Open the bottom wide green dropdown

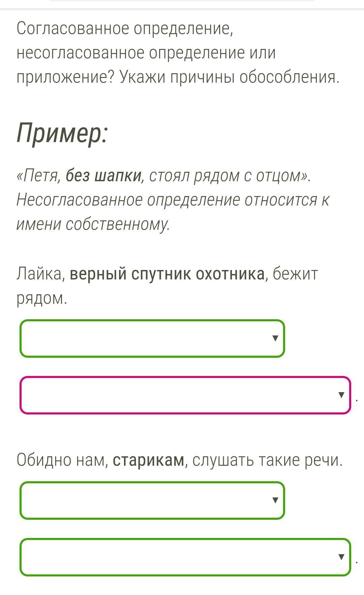pyautogui.click(x=185, y=557)
